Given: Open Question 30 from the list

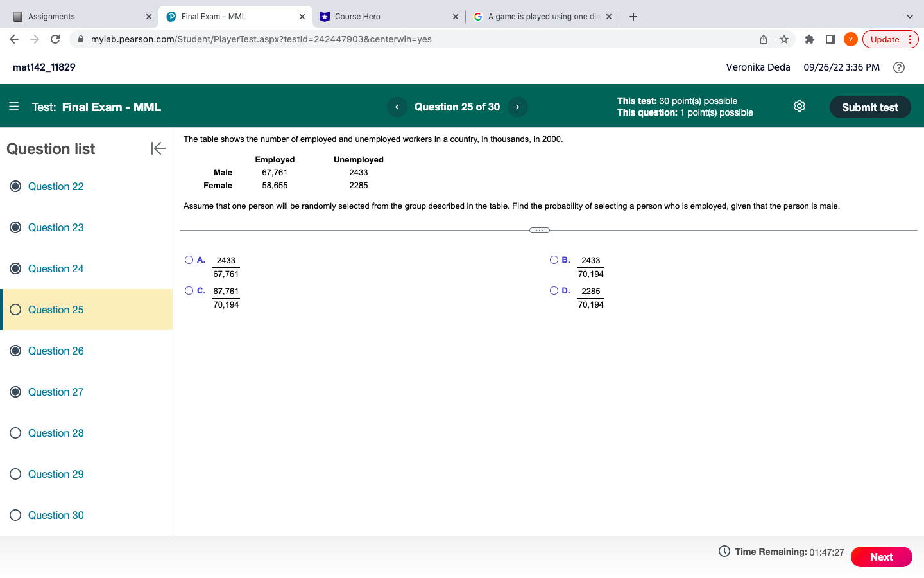Looking at the screenshot, I should 56,515.
